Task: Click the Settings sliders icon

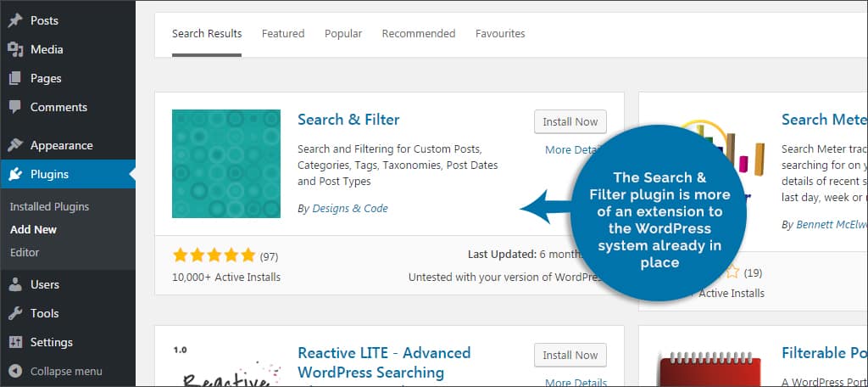Action: click(x=15, y=342)
